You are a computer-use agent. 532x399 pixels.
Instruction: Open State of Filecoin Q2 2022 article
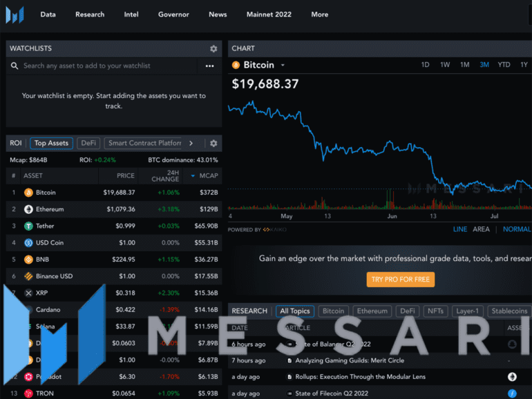click(x=332, y=393)
